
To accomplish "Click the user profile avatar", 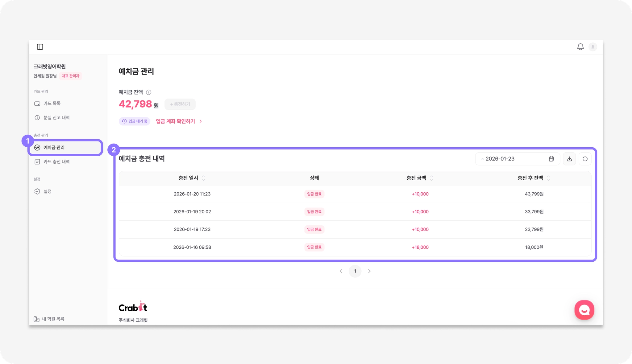I will pyautogui.click(x=592, y=47).
